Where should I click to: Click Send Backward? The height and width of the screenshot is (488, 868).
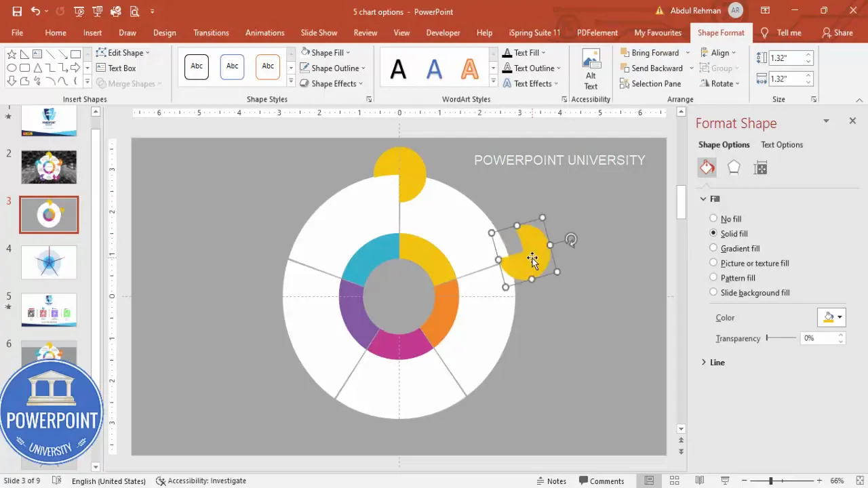coord(651,68)
